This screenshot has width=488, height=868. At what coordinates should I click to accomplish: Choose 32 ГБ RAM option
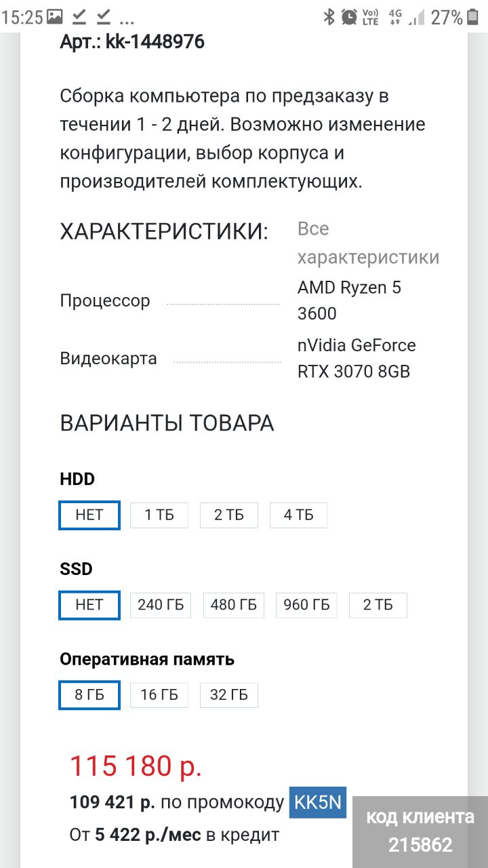point(229,696)
